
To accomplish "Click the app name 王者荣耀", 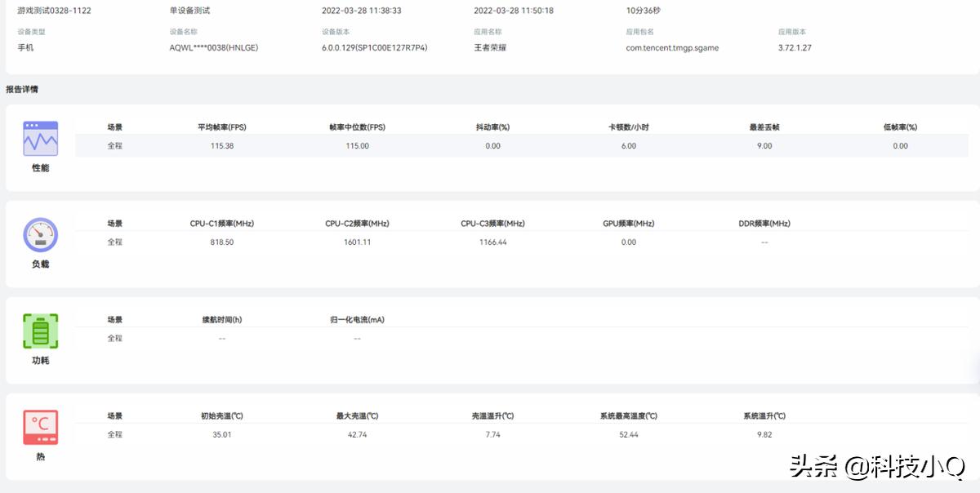I will (x=489, y=47).
